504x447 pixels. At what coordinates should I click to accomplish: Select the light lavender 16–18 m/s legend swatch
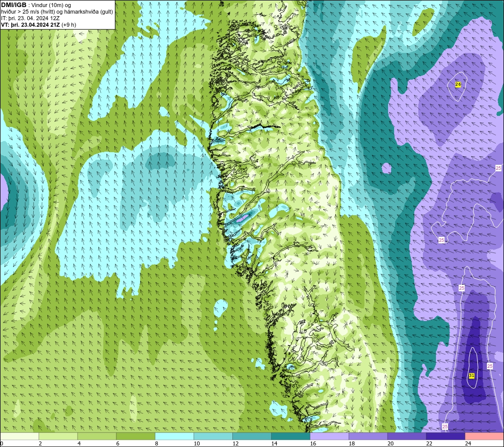coord(329,436)
